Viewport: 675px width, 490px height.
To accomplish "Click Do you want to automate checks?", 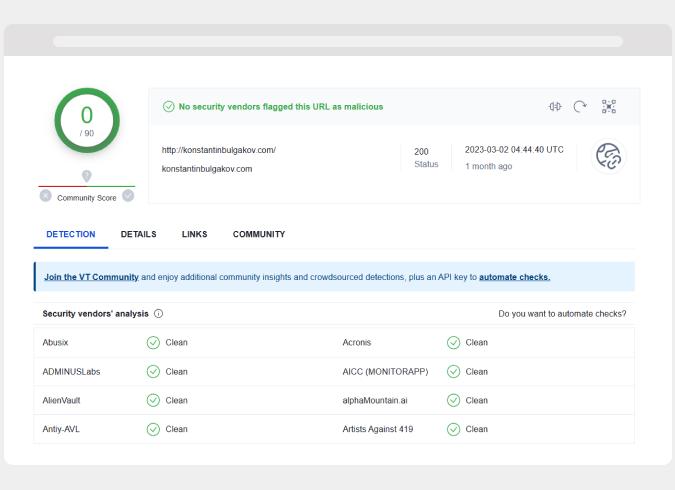I will tap(562, 314).
